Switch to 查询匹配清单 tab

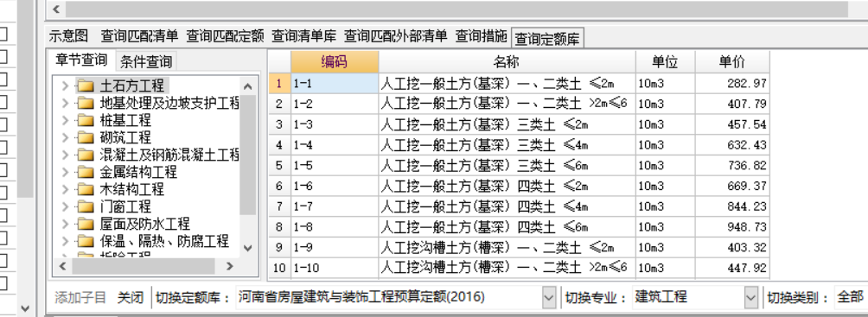[139, 36]
